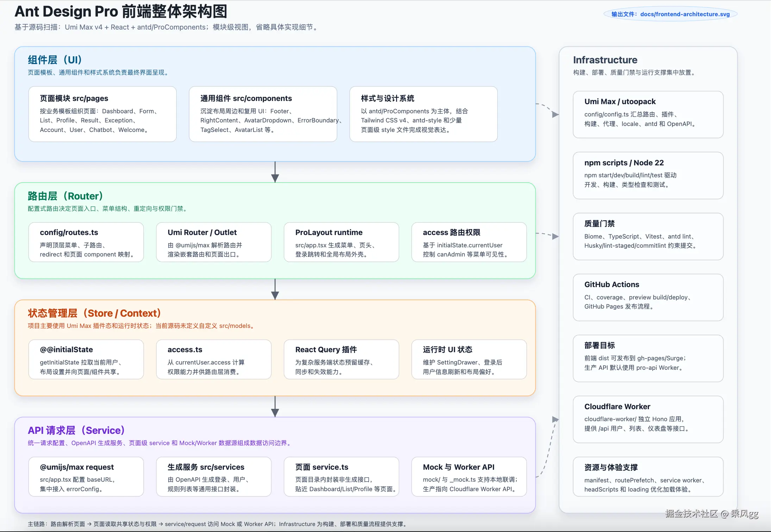Click the Infrastructure heading
This screenshot has width=771, height=532.
(605, 60)
